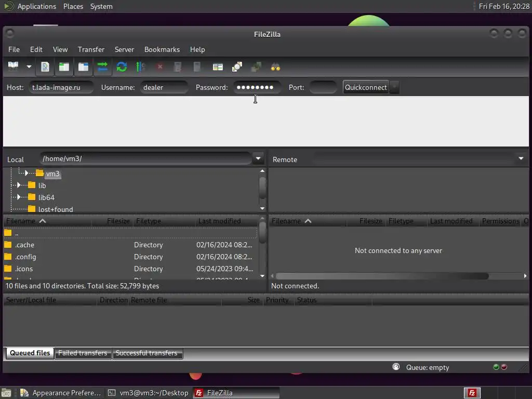
Task: Open the Help menu
Action: [197, 49]
